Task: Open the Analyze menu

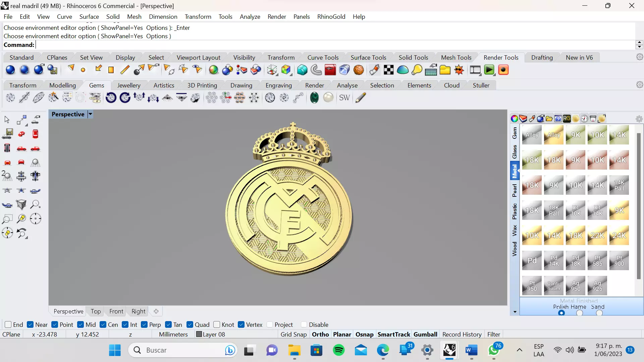Action: pos(250,17)
